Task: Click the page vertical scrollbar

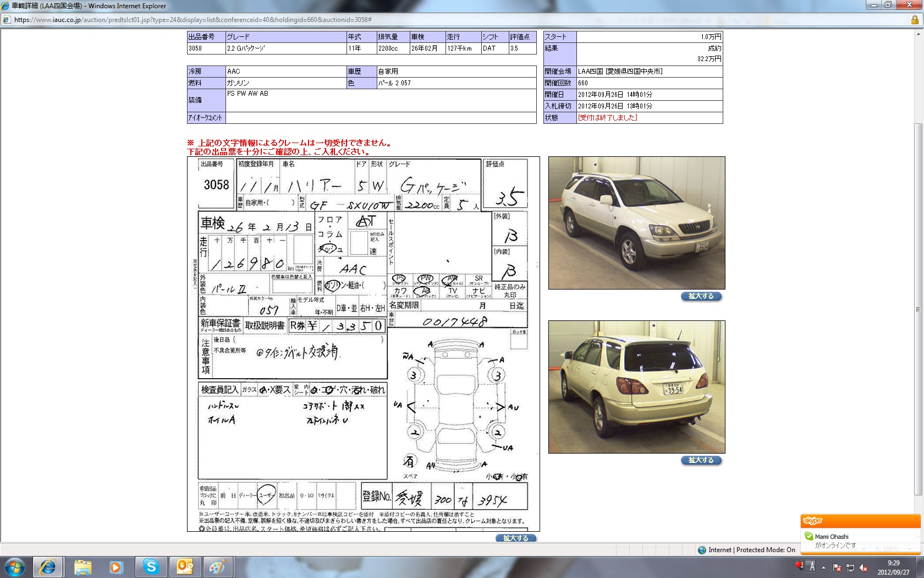Action: pyautogui.click(x=919, y=308)
